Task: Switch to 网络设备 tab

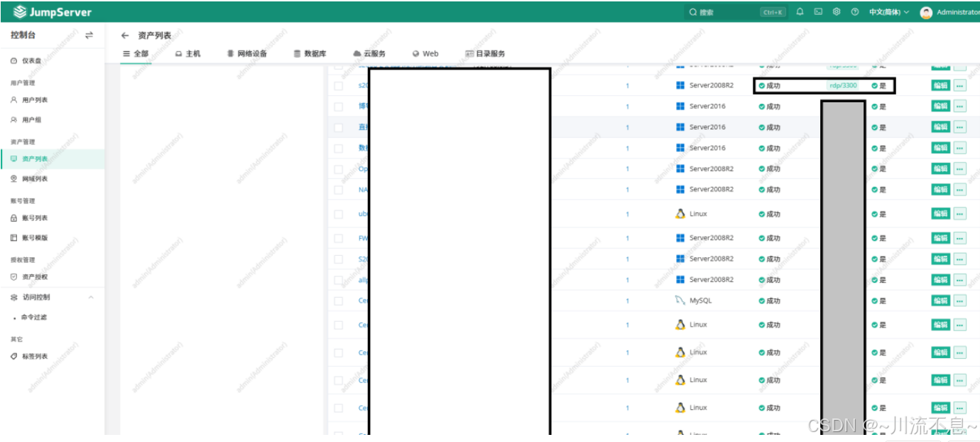Action: point(247,54)
